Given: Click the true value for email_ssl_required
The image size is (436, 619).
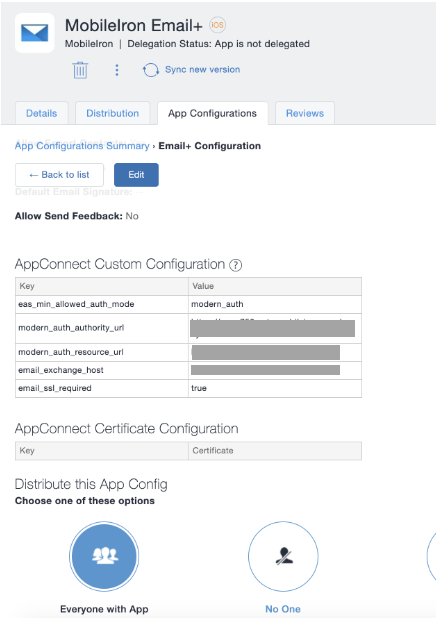Looking at the screenshot, I should (275, 388).
